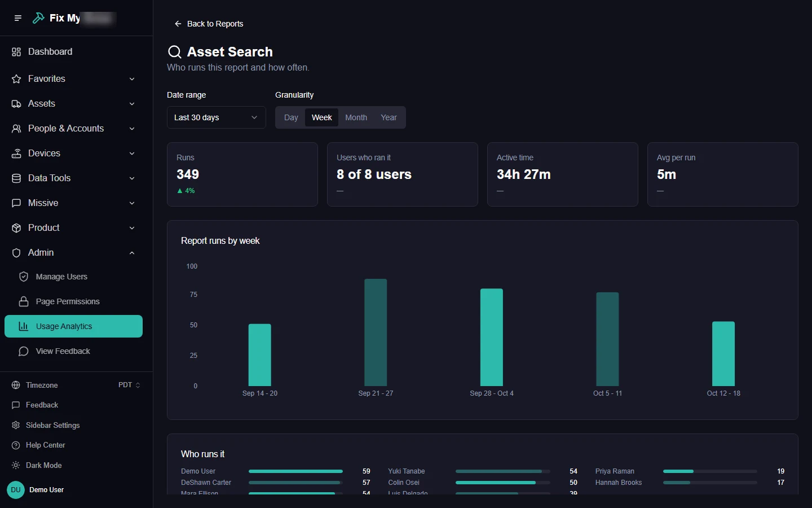Expand the Product section chevron
Viewport: 812px width, 508px height.
tap(132, 228)
